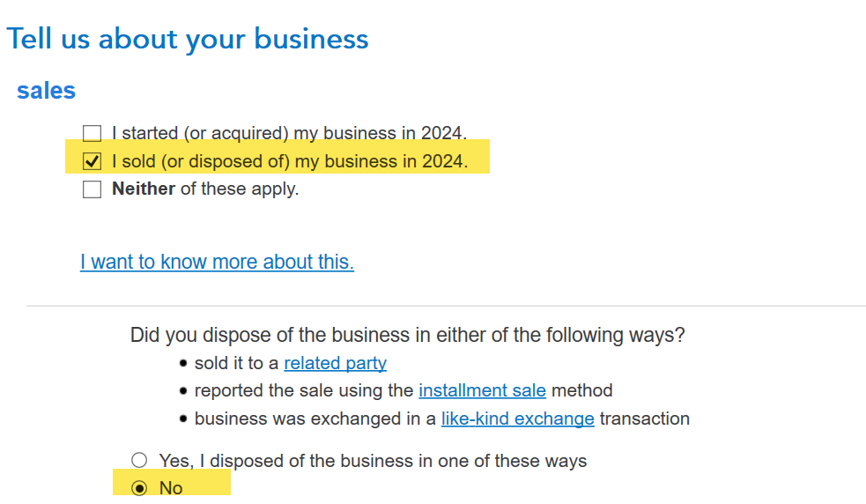Click the 'I started my business in 2024' label text
This screenshot has width=866, height=504.
(289, 134)
